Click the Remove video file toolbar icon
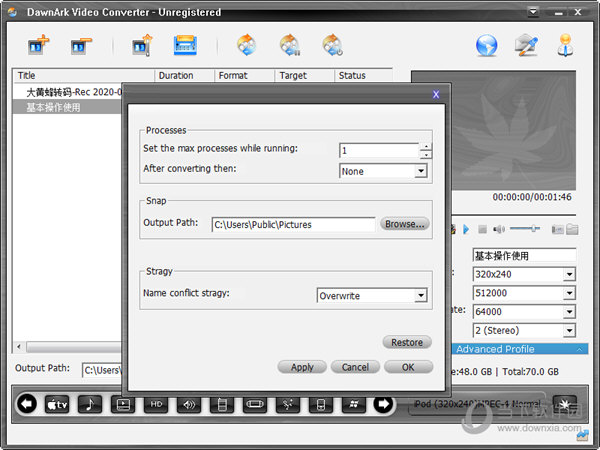The image size is (600, 450). [81, 46]
